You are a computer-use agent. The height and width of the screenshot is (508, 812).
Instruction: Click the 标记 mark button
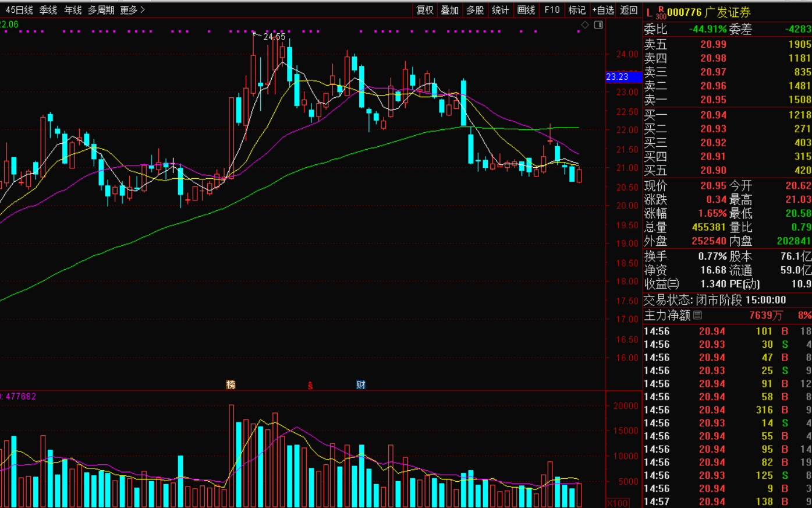click(x=577, y=10)
